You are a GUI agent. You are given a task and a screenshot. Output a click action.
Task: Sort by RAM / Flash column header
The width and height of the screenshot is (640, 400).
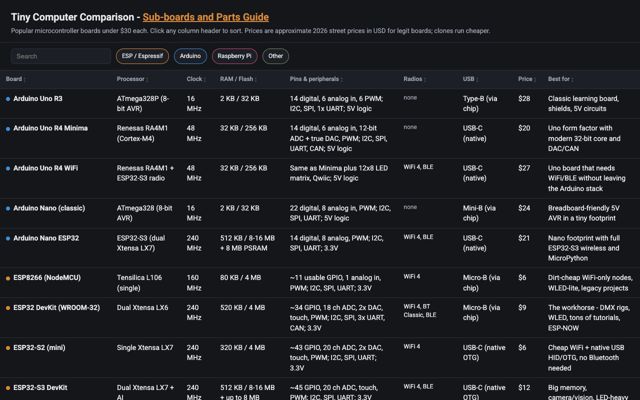click(238, 79)
